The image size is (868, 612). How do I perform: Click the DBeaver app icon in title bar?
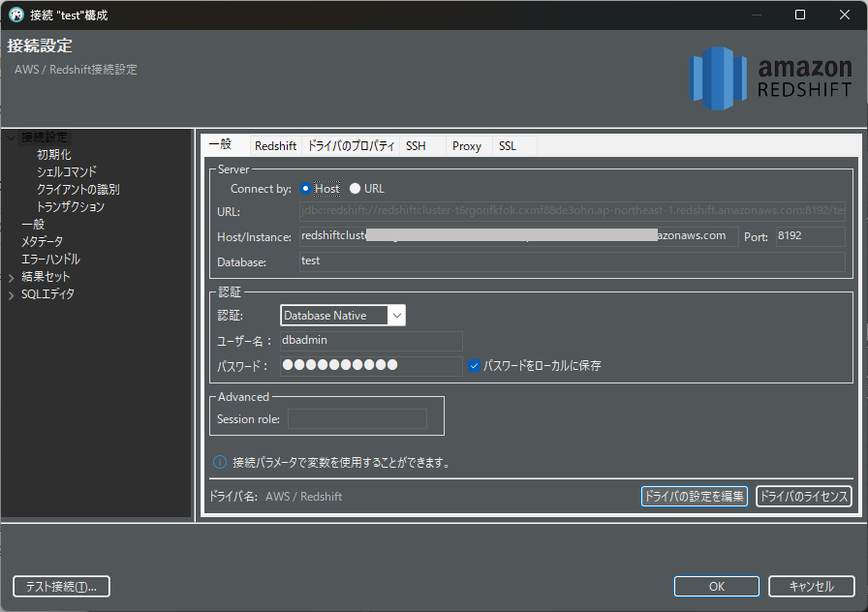click(x=16, y=15)
